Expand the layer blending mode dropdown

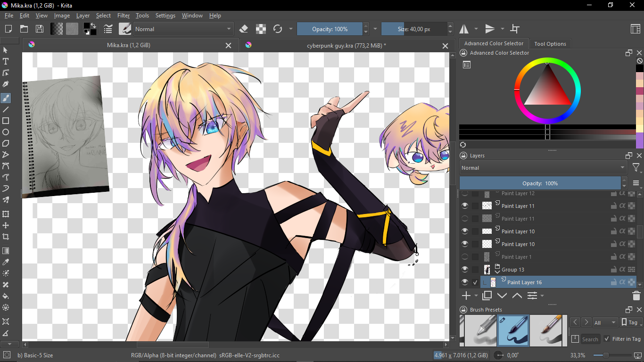[x=543, y=168]
